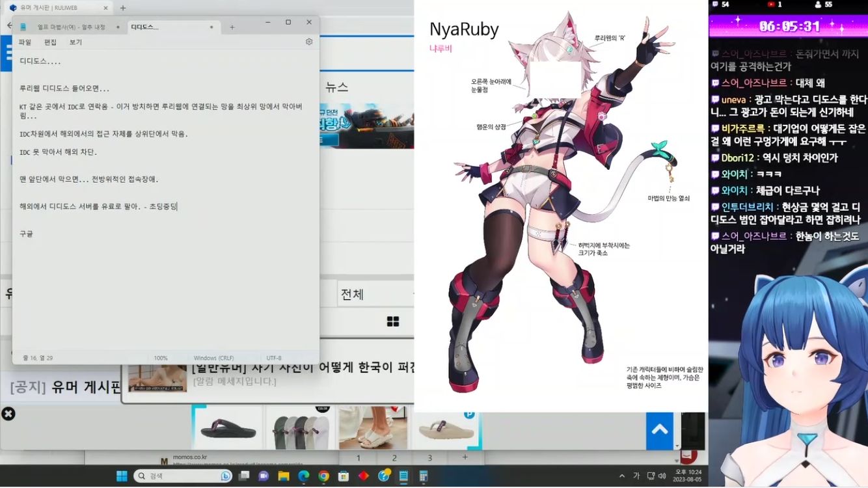Open Chrome from the taskbar

(323, 476)
